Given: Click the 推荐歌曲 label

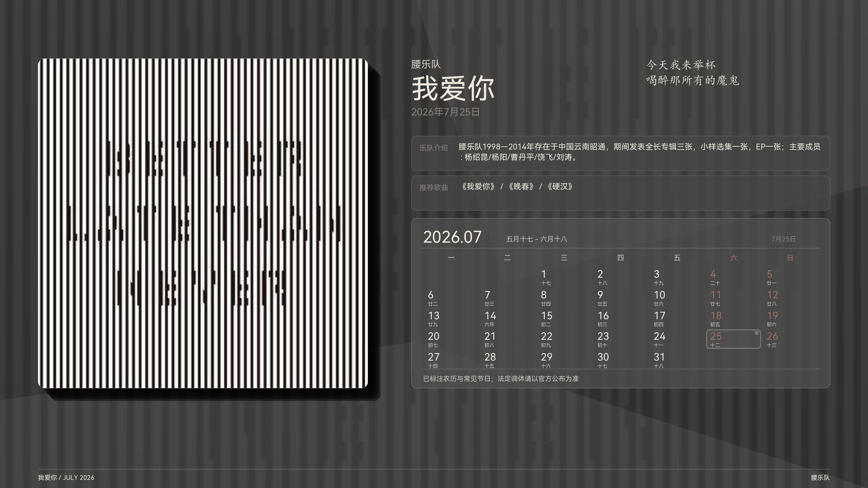Looking at the screenshot, I should 433,187.
